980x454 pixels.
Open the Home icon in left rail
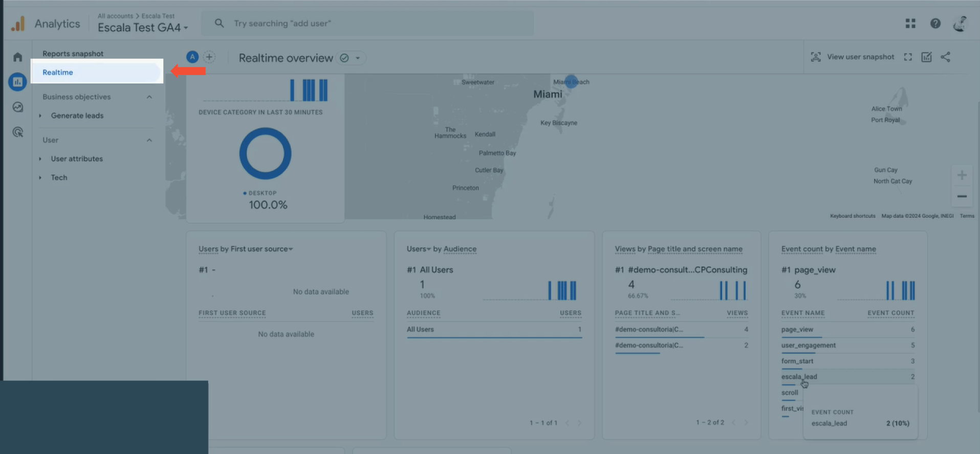coord(18,57)
